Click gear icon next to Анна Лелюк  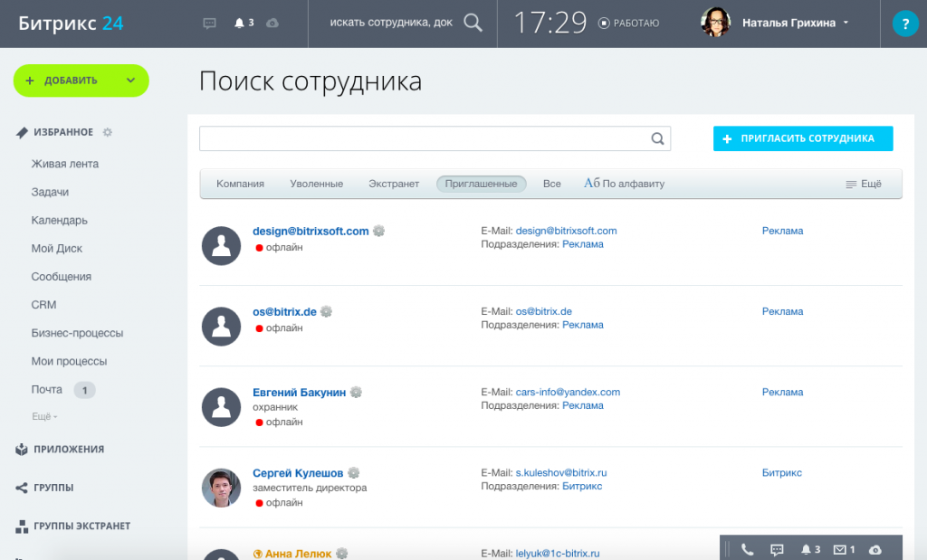(341, 553)
